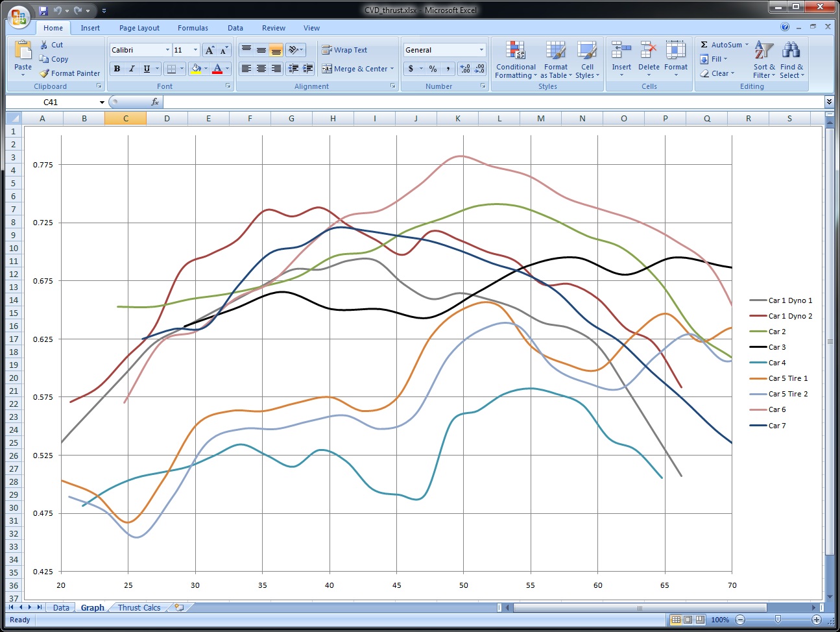This screenshot has width=840, height=632.
Task: Open the Page Layout ribbon tab
Action: pyautogui.click(x=139, y=28)
